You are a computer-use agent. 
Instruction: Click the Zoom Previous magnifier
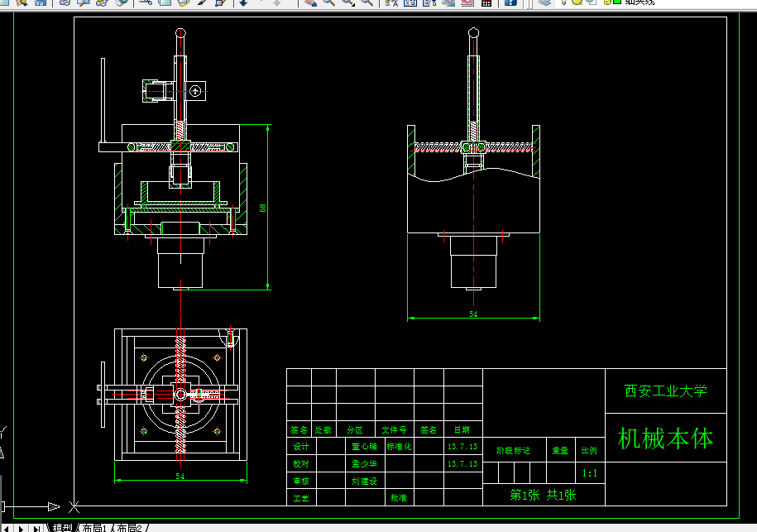tap(367, 2)
